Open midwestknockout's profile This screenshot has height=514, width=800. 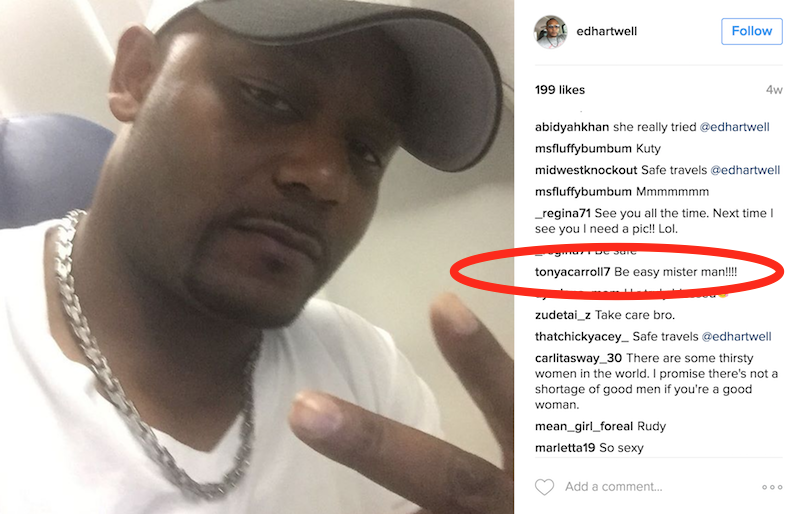click(586, 170)
